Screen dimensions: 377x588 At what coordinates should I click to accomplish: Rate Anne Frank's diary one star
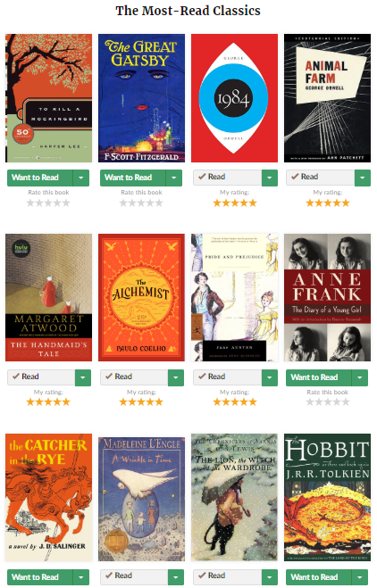coord(310,402)
